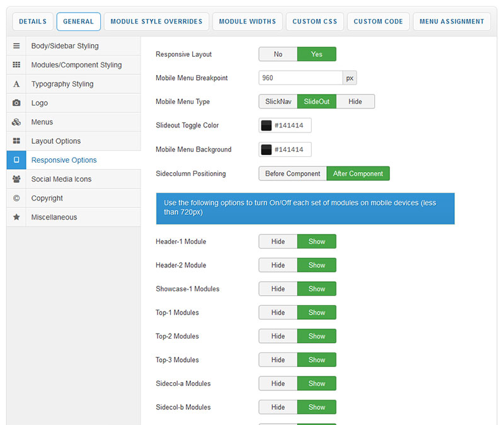Hide the Top-2 Modules on mobile

point(278,336)
